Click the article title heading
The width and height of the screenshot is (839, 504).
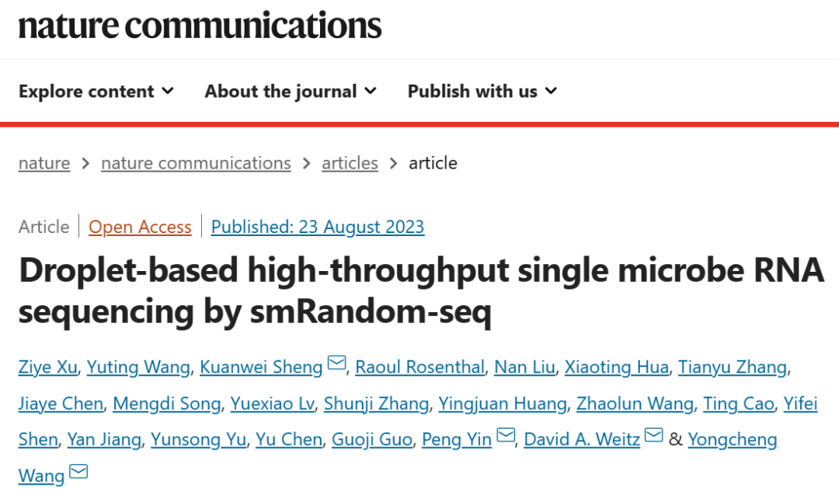(419, 291)
